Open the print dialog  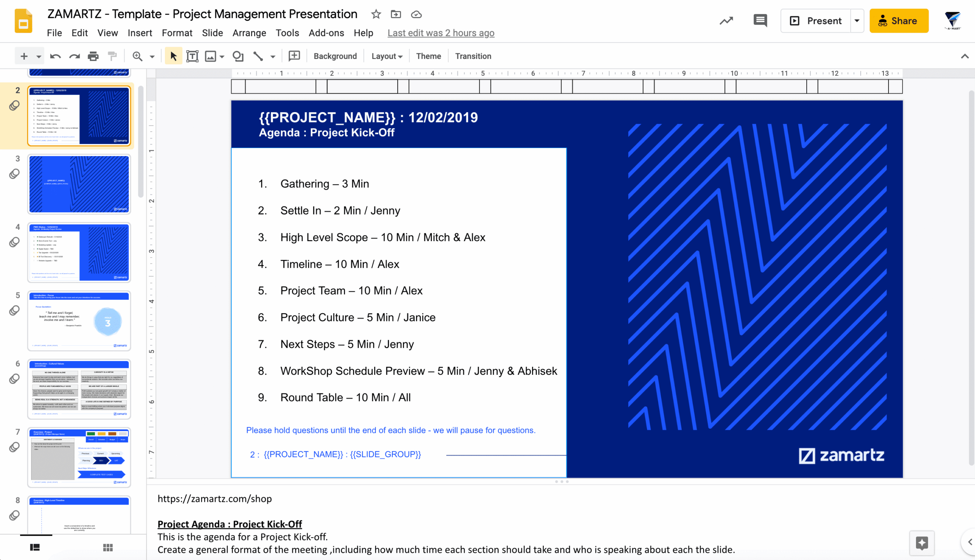(93, 56)
